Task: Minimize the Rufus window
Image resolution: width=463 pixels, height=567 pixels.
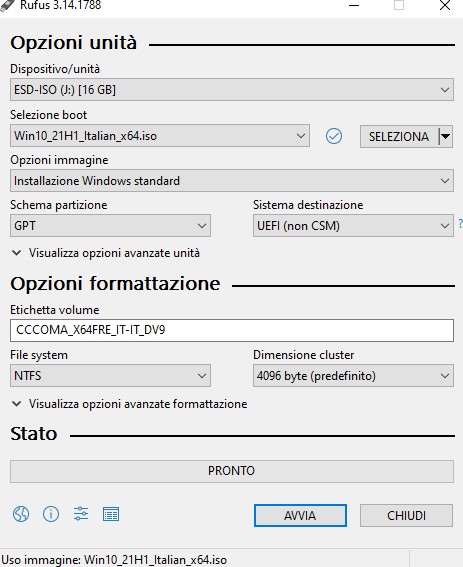Action: (x=354, y=5)
